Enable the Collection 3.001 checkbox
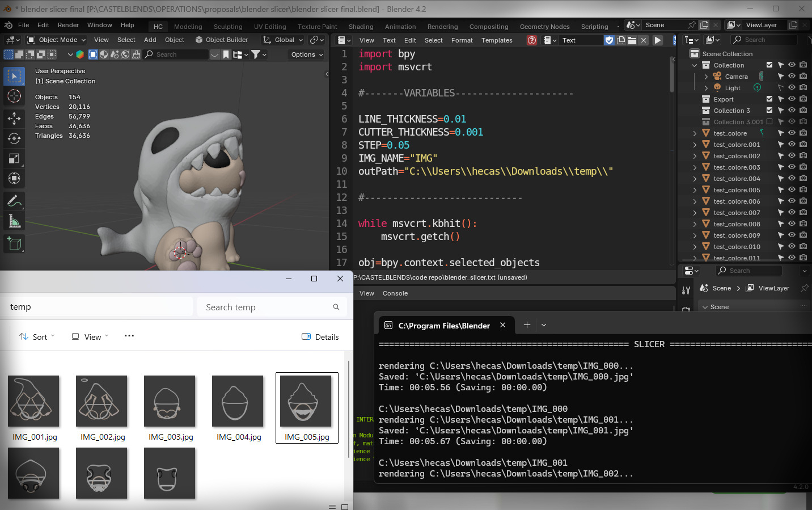 [x=769, y=122]
